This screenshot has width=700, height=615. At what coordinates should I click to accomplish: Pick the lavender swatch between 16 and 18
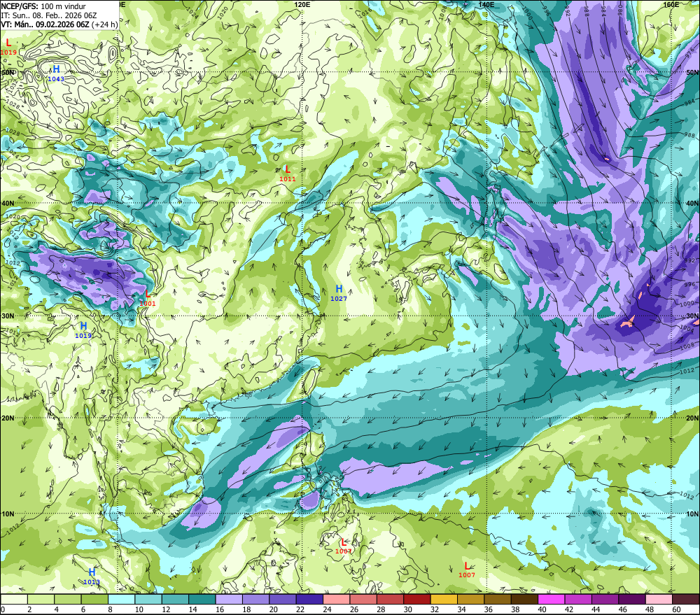[229, 599]
